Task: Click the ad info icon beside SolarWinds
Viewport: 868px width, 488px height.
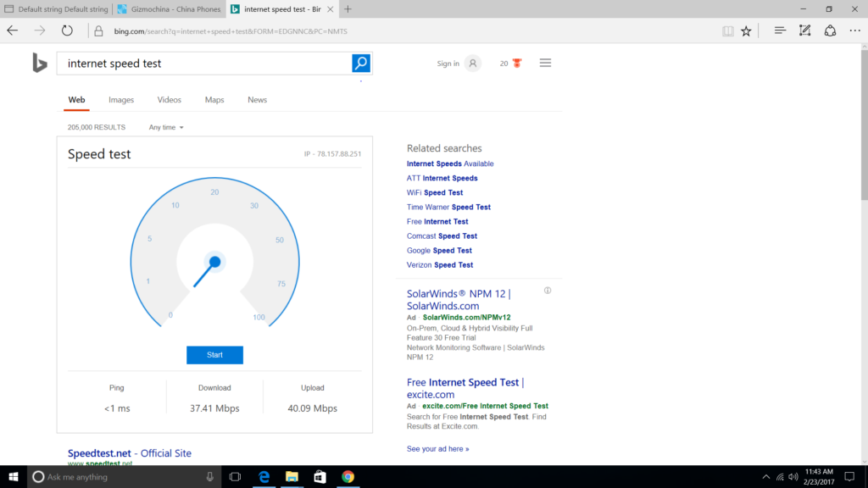Action: pyautogui.click(x=548, y=291)
